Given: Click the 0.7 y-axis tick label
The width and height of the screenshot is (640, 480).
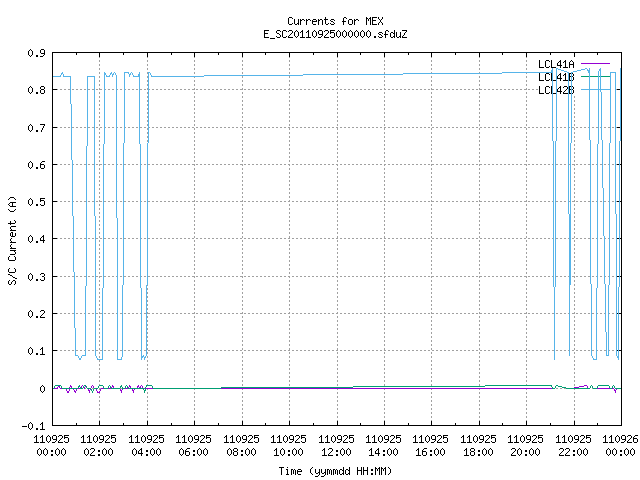Looking at the screenshot, I should point(36,128).
